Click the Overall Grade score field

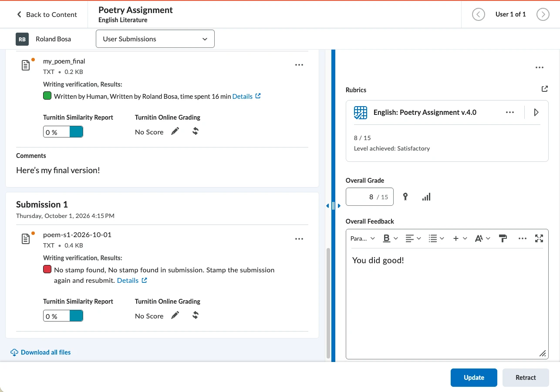tap(369, 197)
